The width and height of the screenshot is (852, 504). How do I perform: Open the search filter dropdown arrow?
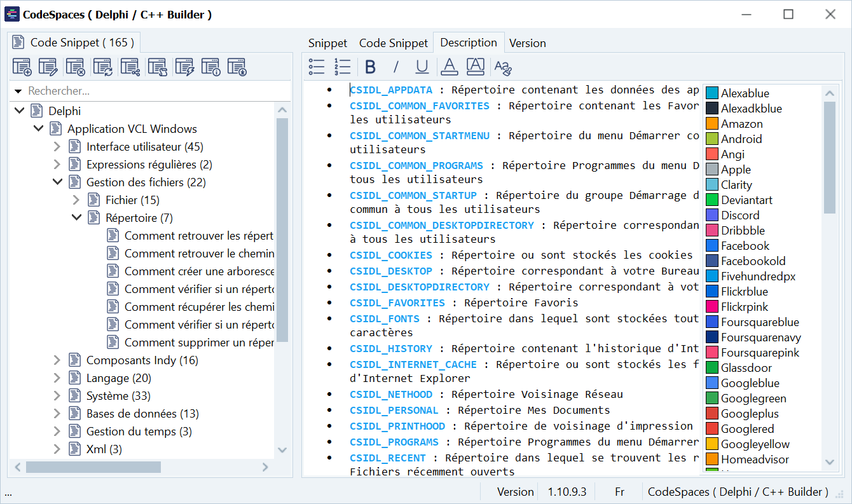[x=18, y=92]
